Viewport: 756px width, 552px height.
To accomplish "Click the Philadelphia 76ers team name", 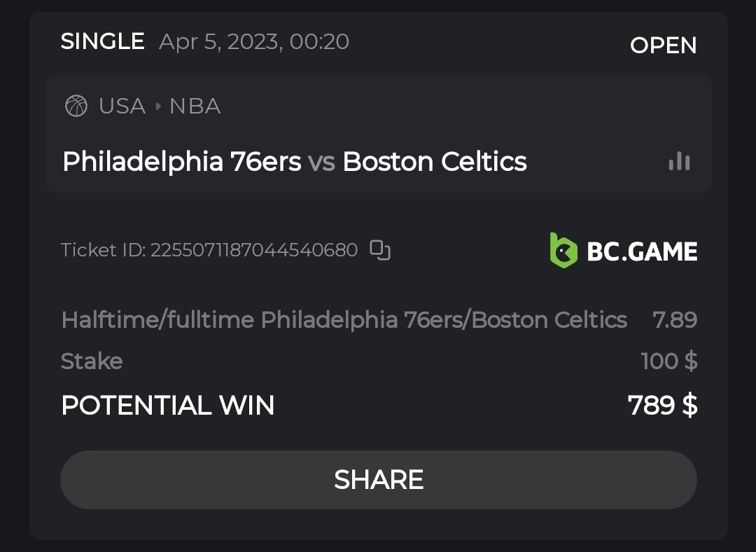I will [x=181, y=162].
